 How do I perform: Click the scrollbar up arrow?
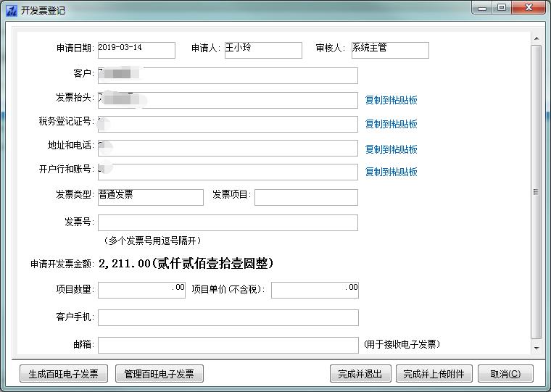click(536, 37)
